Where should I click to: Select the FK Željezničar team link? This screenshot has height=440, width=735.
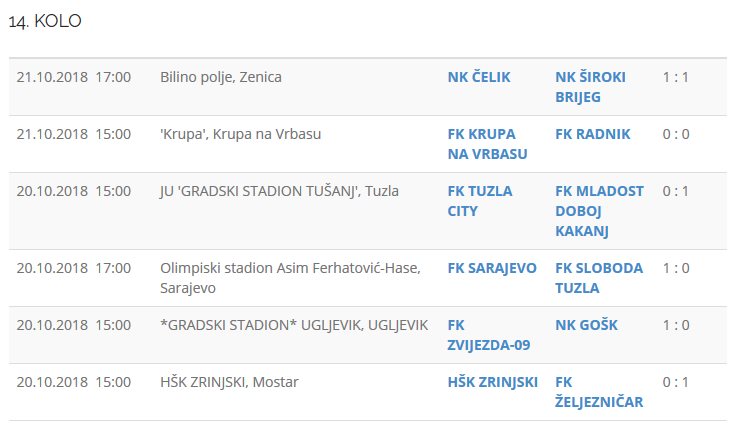(598, 392)
